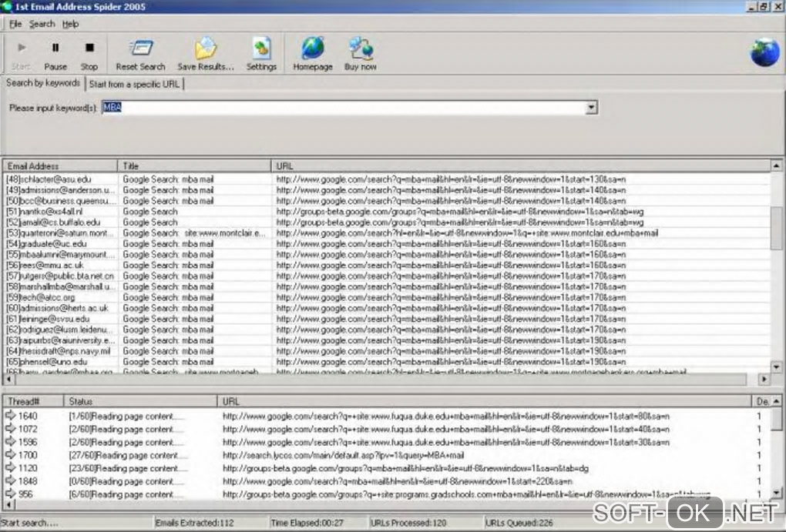Click arrow icon of thread 1072

11,429
